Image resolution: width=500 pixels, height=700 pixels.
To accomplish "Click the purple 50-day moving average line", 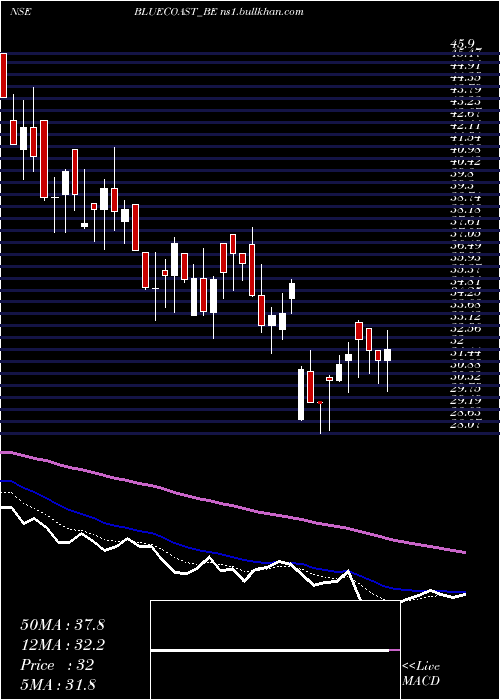I will pyautogui.click(x=232, y=505).
